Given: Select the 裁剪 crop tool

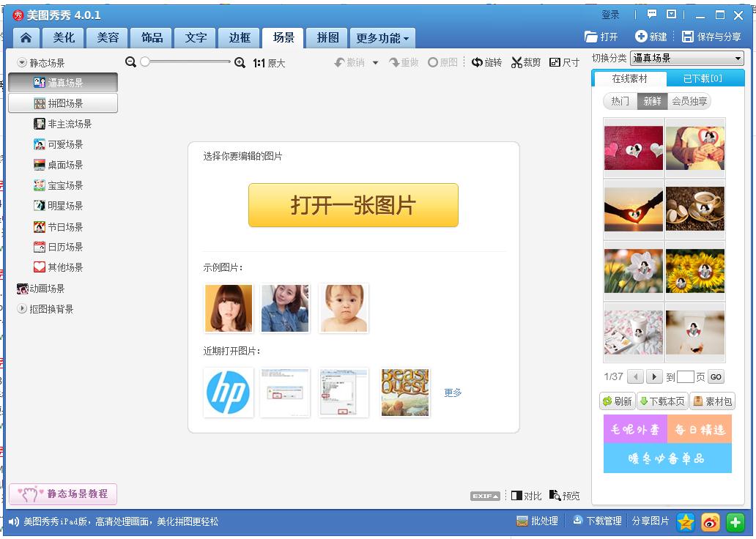Looking at the screenshot, I should [x=526, y=63].
